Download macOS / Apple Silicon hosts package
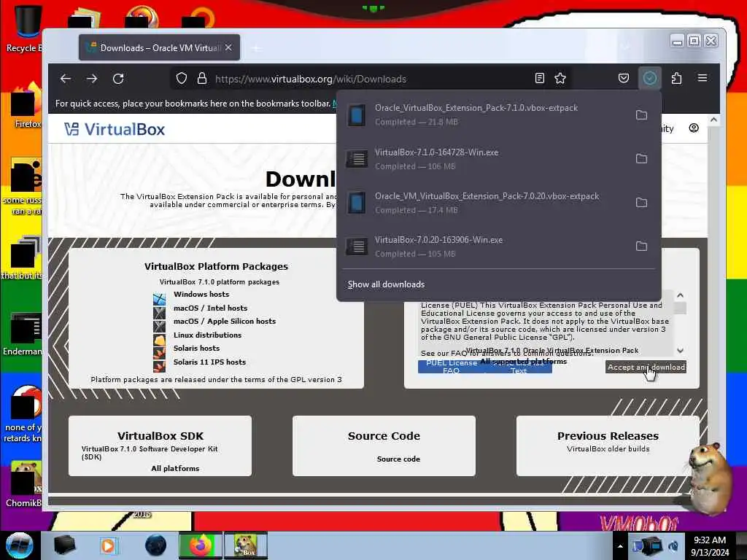 pos(225,322)
